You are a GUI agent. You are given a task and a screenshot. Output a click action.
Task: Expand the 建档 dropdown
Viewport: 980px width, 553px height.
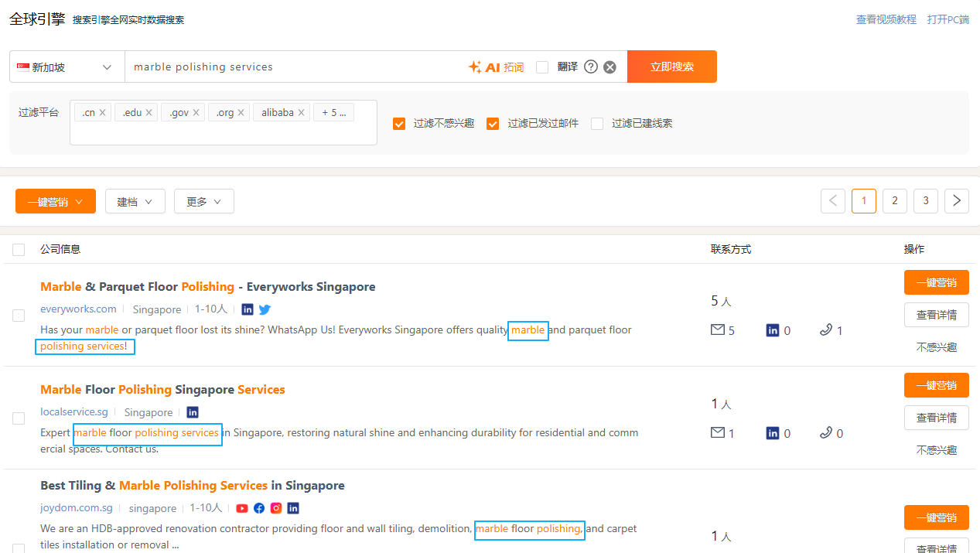pyautogui.click(x=135, y=202)
